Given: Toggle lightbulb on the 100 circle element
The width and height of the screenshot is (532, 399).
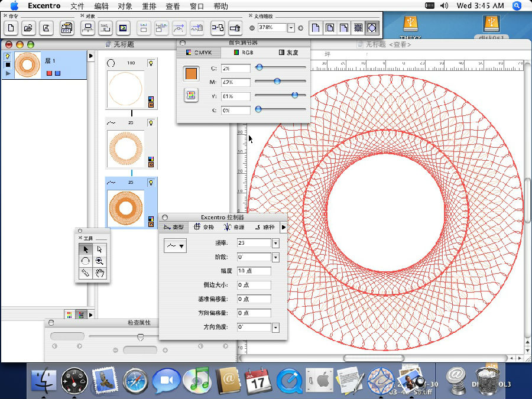Looking at the screenshot, I should [151, 63].
